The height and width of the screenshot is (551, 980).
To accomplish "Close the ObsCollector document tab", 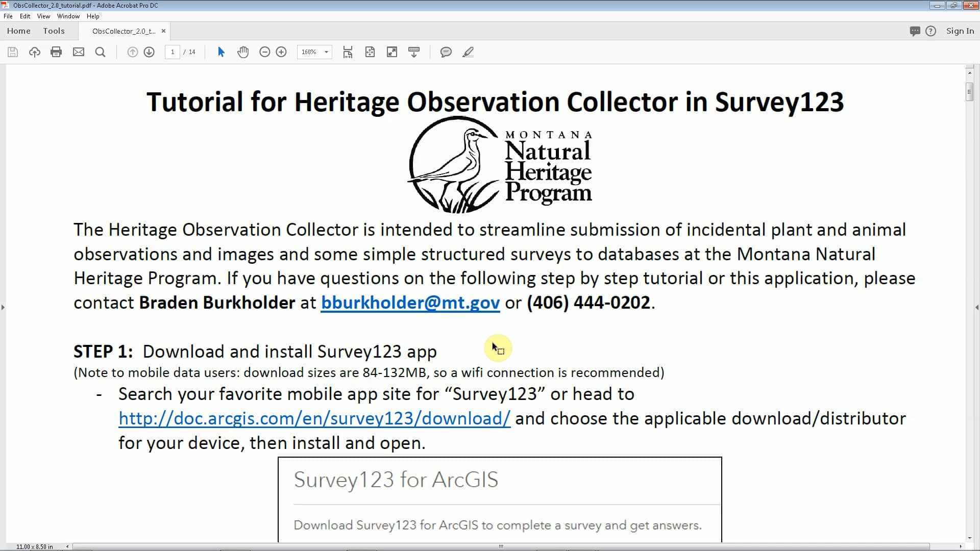I will point(163,31).
